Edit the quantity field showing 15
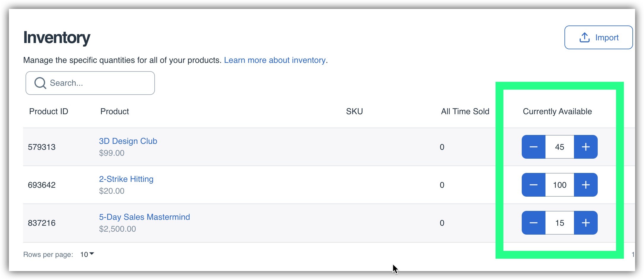Image resolution: width=644 pixels, height=280 pixels. pyautogui.click(x=559, y=223)
